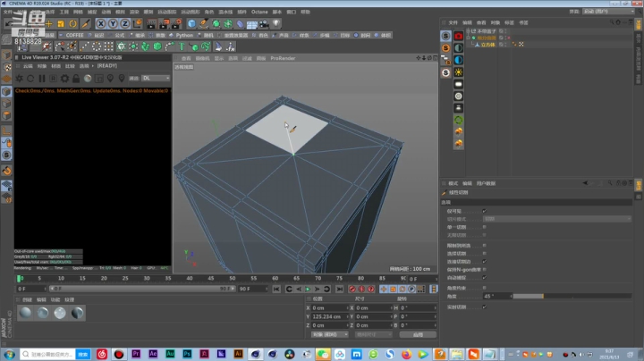Click the coordinate system toggle icon
644x361 pixels.
pos(137,24)
